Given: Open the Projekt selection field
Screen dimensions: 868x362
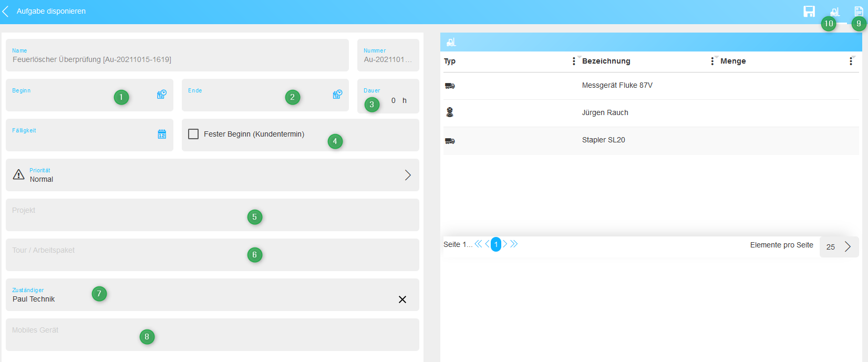Looking at the screenshot, I should click(x=212, y=215).
